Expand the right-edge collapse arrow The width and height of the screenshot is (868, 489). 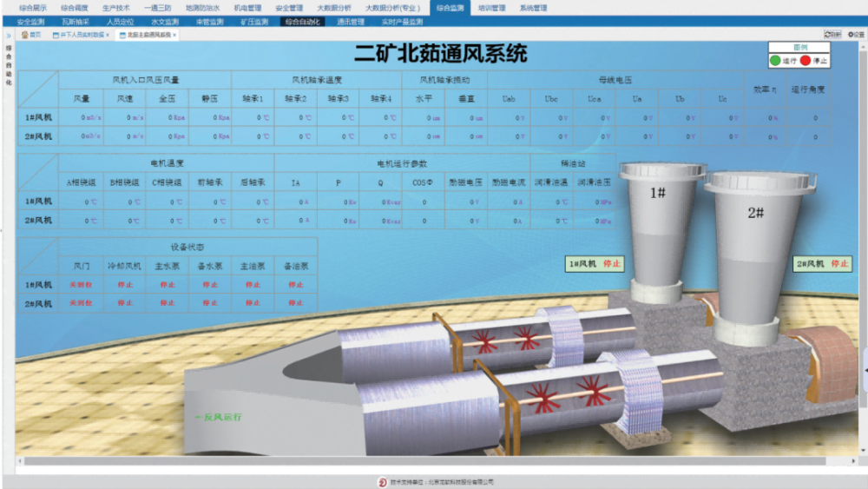(x=865, y=371)
